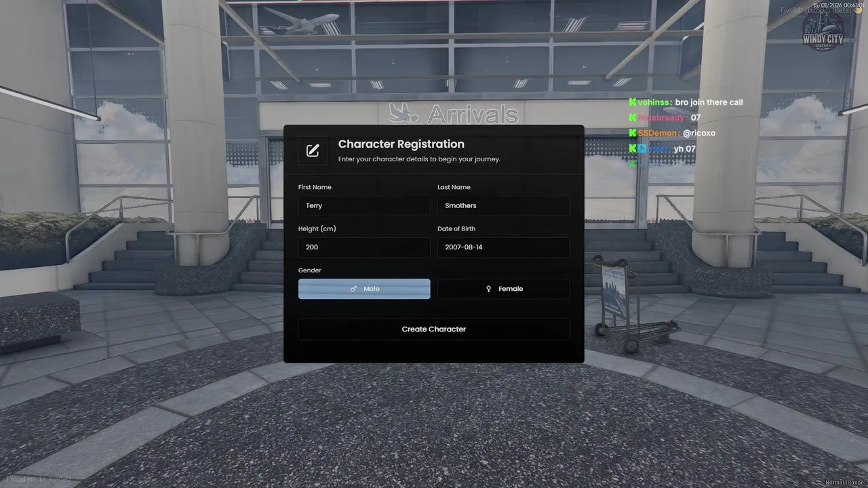Click the 'bro join there call' chat message

pyautogui.click(x=709, y=102)
